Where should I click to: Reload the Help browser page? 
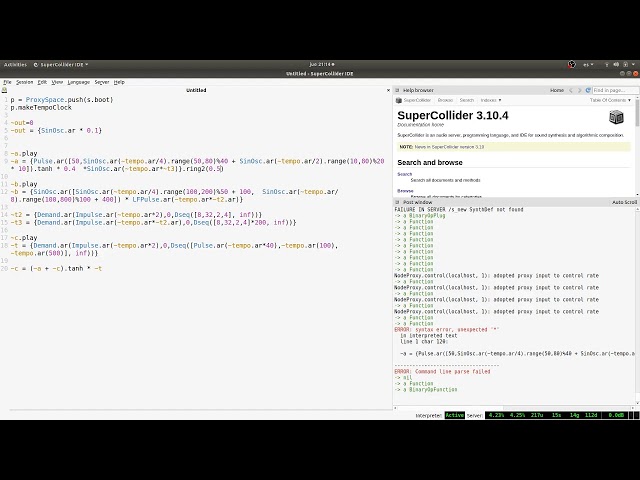click(588, 90)
